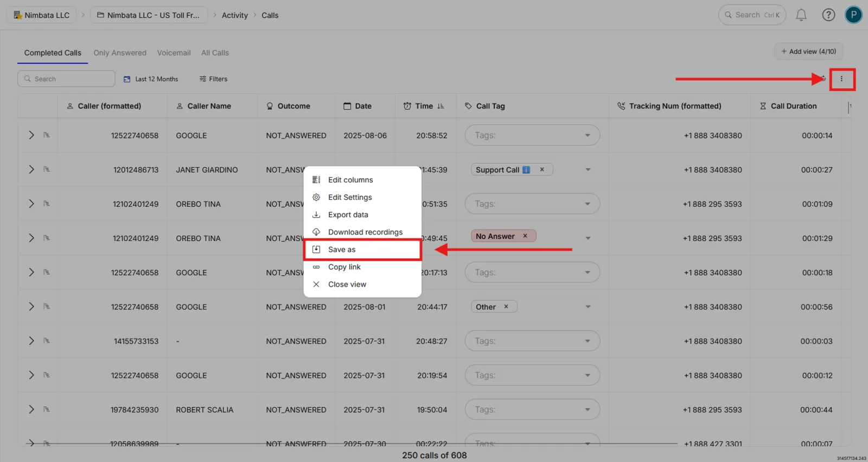Open Tags dropdown in ROBERT SCALIA row
Image resolution: width=868 pixels, height=462 pixels.
(532, 409)
